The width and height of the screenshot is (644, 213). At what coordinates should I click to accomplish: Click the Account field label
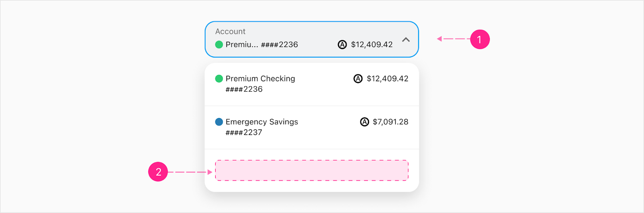coord(230,31)
